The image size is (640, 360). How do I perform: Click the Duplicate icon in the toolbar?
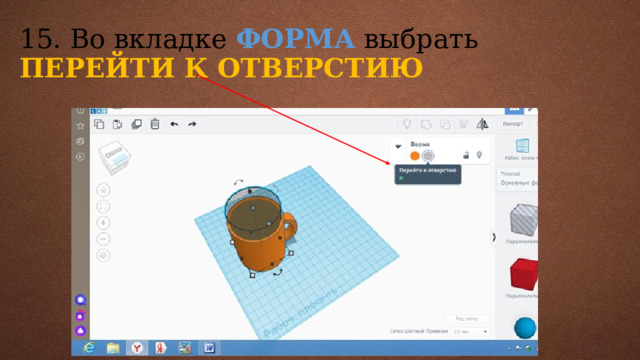(x=136, y=124)
